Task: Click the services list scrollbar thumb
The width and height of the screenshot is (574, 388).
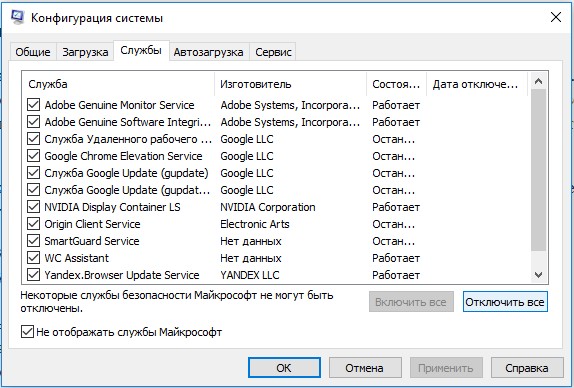Action: pyautogui.click(x=538, y=170)
